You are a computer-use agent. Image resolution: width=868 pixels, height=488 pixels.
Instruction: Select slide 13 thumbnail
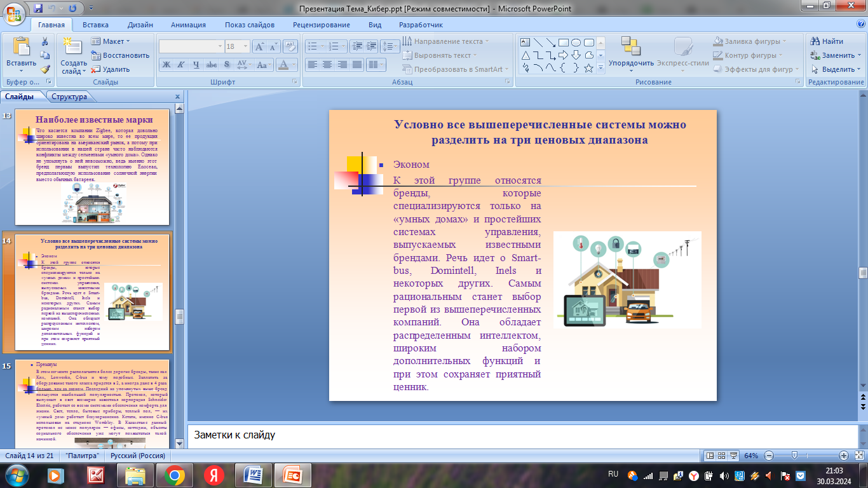(x=92, y=167)
